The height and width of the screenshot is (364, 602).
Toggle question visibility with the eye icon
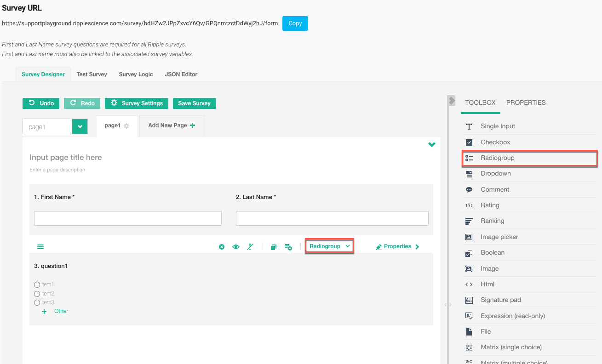click(236, 247)
